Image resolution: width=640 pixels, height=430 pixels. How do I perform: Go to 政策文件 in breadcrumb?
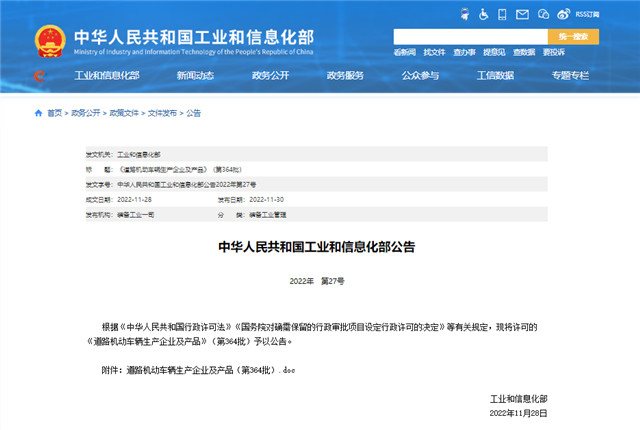click(x=124, y=113)
